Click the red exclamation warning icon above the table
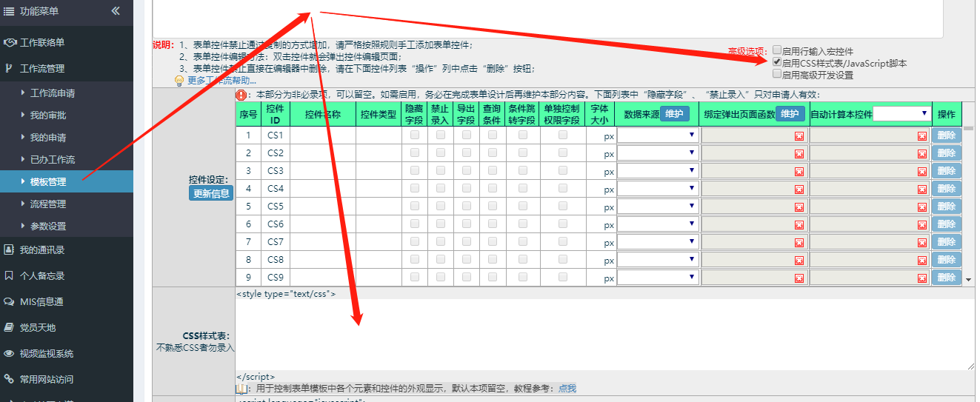Screen dimensions: 980x402 [x=241, y=95]
